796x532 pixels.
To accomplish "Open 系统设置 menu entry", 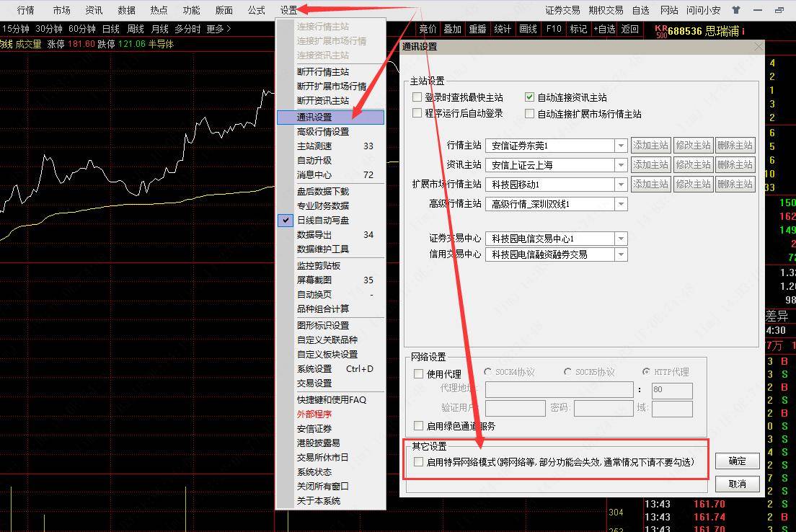I will pyautogui.click(x=330, y=369).
